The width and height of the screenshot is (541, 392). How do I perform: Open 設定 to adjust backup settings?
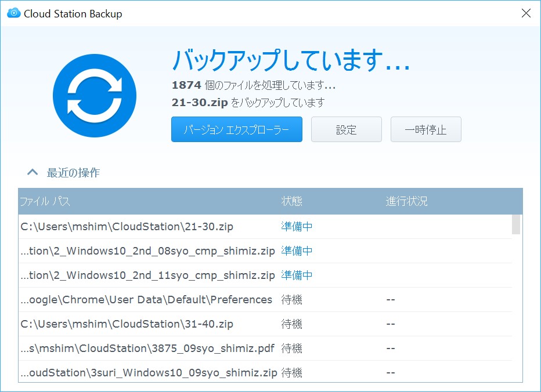coord(346,129)
